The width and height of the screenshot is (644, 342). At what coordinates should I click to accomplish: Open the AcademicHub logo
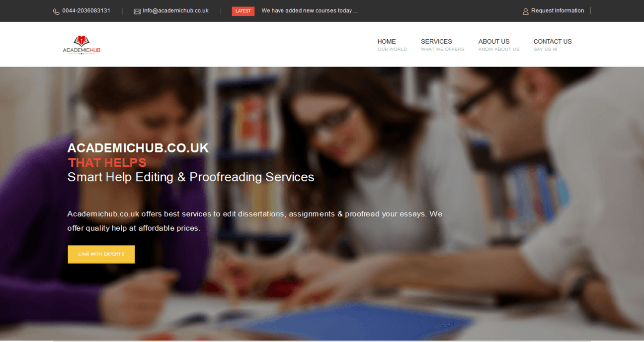point(81,45)
